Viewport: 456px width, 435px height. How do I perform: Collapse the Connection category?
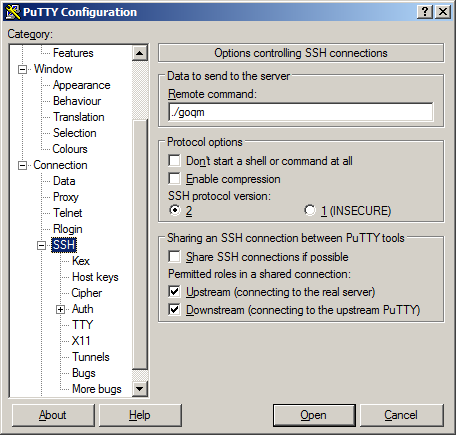point(22,165)
